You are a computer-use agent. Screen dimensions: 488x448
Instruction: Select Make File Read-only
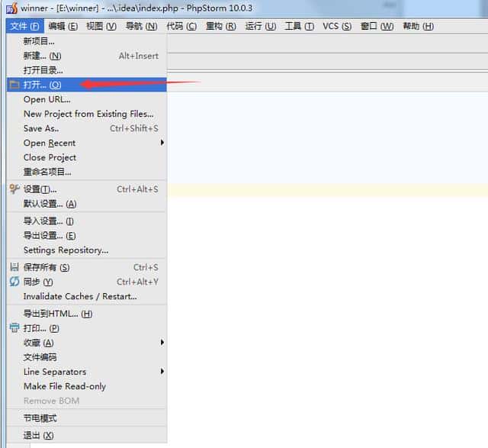(86, 386)
